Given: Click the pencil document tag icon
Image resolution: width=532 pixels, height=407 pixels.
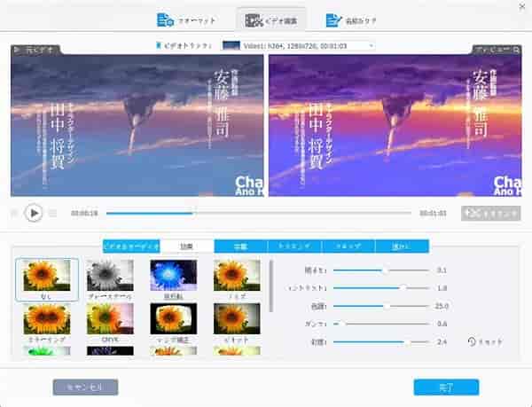Looking at the screenshot, I should [334, 20].
